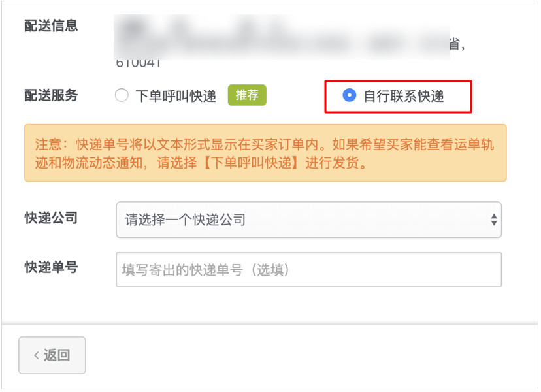Click the green 推荐 badge
541x392 pixels.
(246, 95)
